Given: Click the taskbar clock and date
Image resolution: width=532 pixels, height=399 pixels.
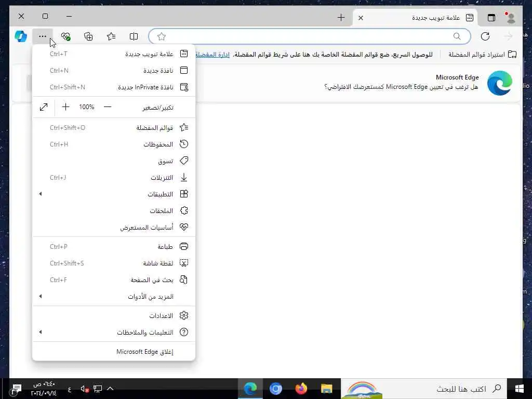Looking at the screenshot, I should click(x=44, y=389).
